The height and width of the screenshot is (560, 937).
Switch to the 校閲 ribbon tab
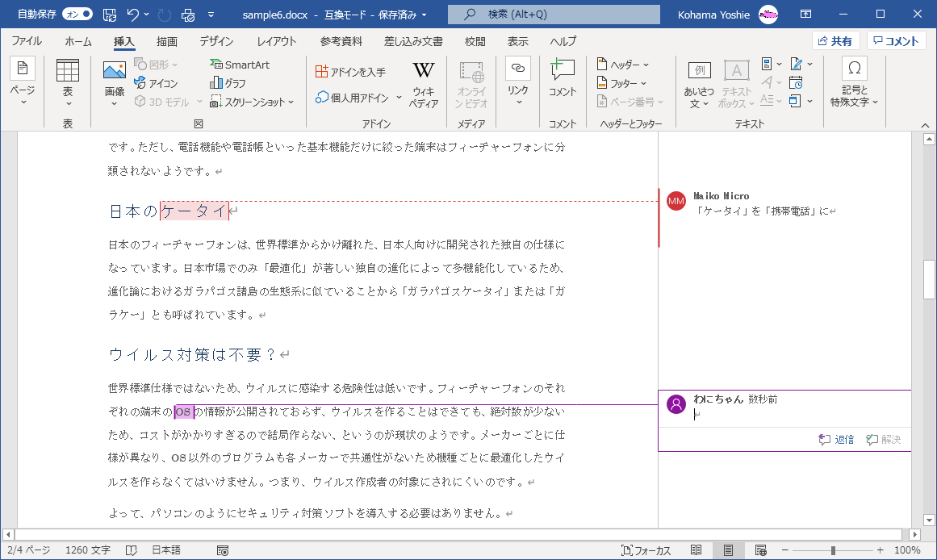point(474,41)
